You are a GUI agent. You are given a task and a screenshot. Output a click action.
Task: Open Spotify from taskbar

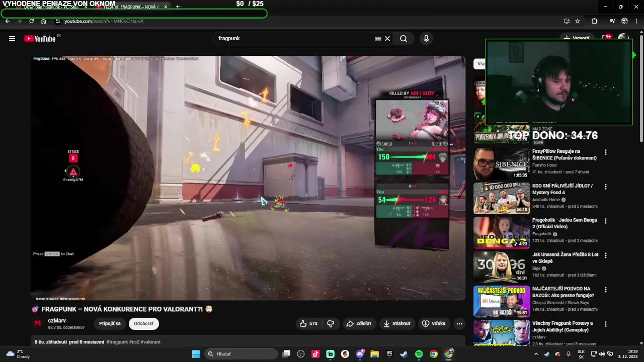click(419, 354)
